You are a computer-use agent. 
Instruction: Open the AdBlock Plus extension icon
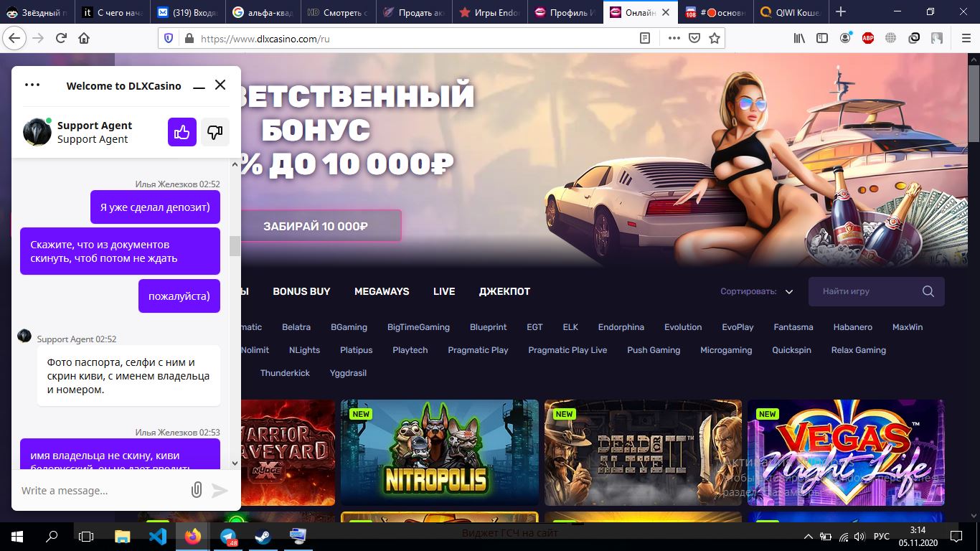868,38
